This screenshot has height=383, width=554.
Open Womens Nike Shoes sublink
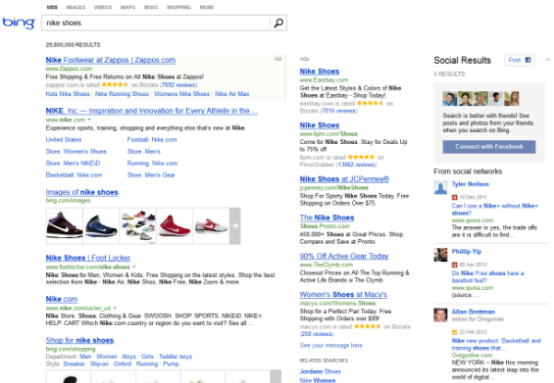tap(182, 94)
